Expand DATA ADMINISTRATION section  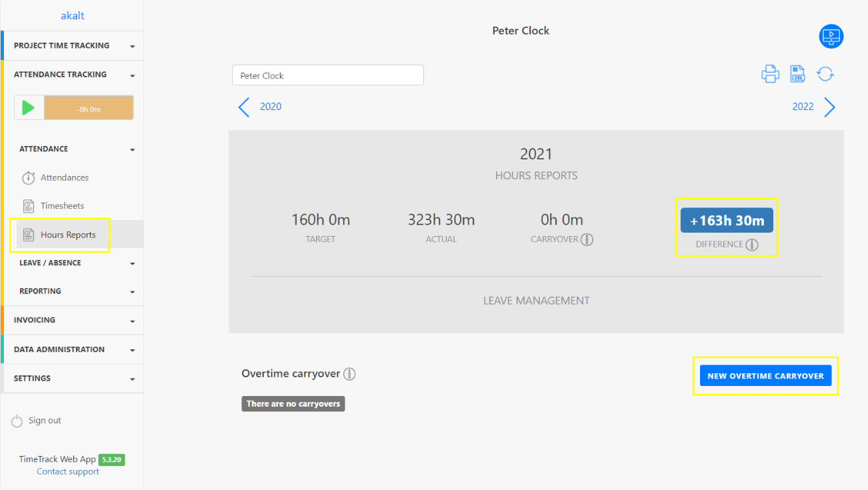tap(72, 349)
